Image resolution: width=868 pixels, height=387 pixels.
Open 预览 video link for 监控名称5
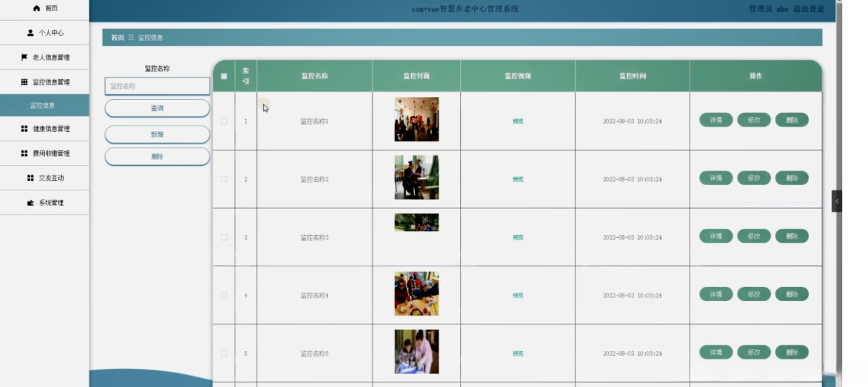tap(518, 354)
